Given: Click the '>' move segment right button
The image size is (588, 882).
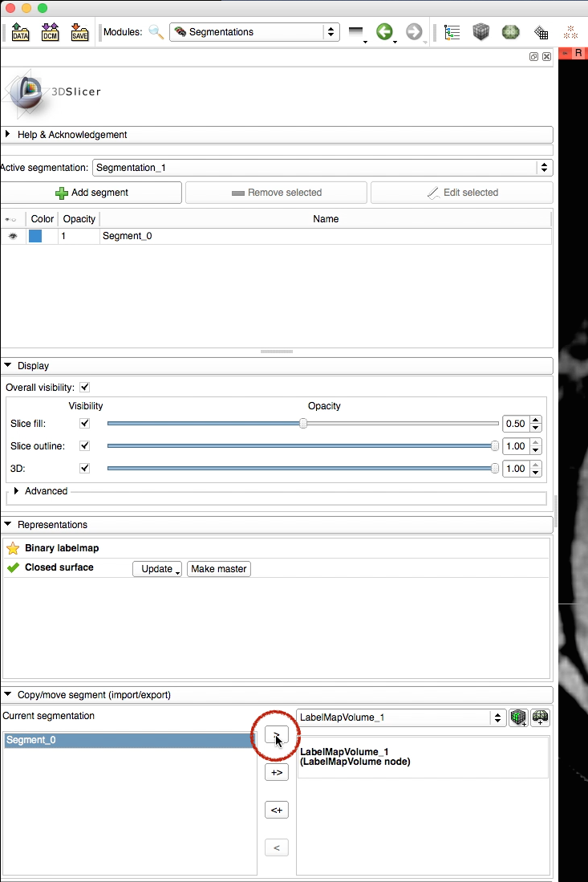Looking at the screenshot, I should 277,734.
